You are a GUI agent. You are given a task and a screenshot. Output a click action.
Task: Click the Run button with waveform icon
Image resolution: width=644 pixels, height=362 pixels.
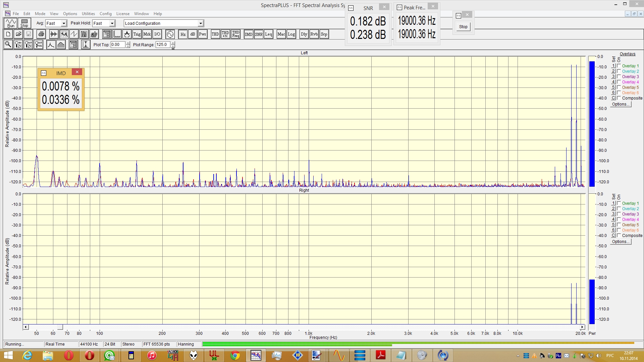pyautogui.click(x=11, y=23)
